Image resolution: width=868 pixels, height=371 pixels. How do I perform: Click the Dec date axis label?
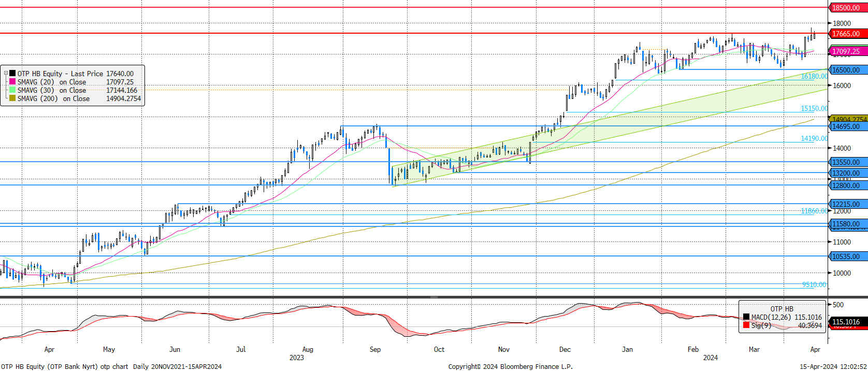pos(565,349)
